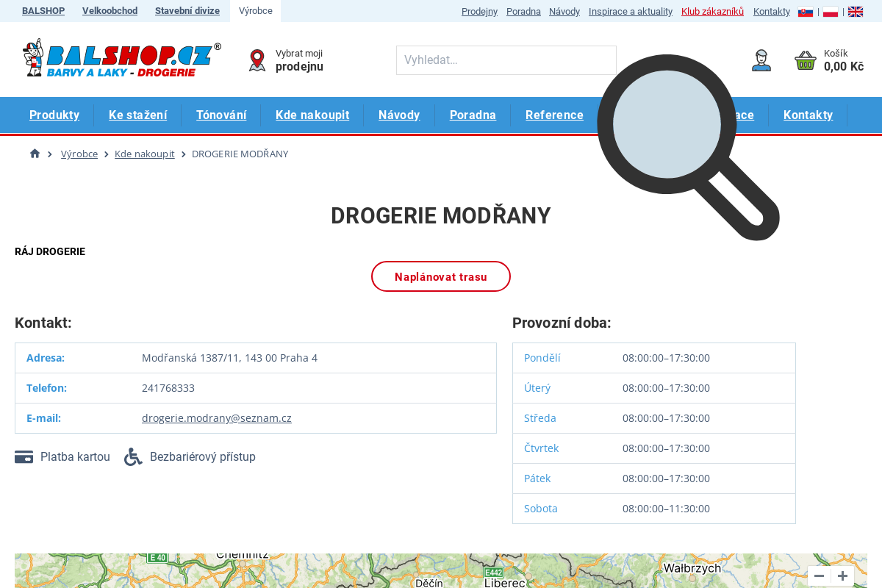Open the Poradna navigation menu
The height and width of the screenshot is (588, 882).
coord(473,115)
